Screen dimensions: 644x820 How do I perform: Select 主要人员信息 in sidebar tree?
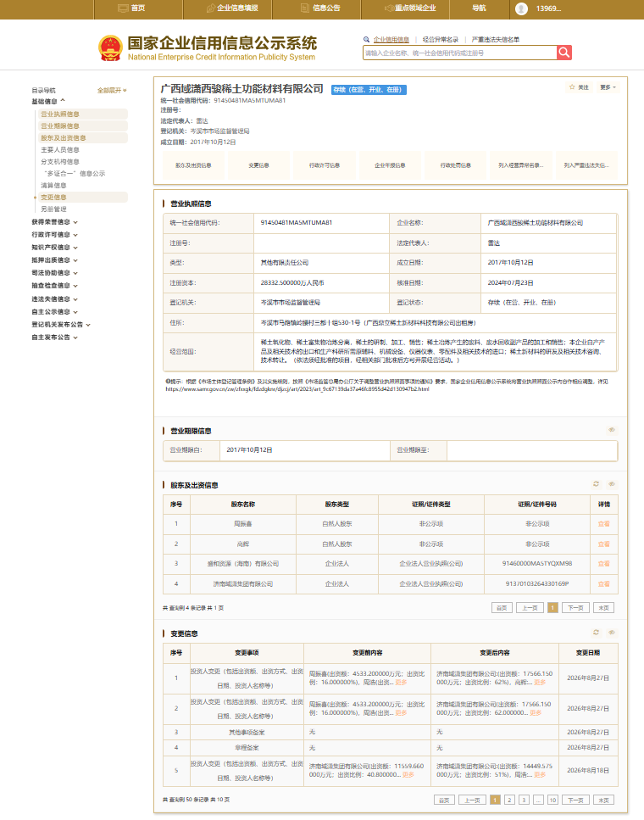click(x=60, y=149)
